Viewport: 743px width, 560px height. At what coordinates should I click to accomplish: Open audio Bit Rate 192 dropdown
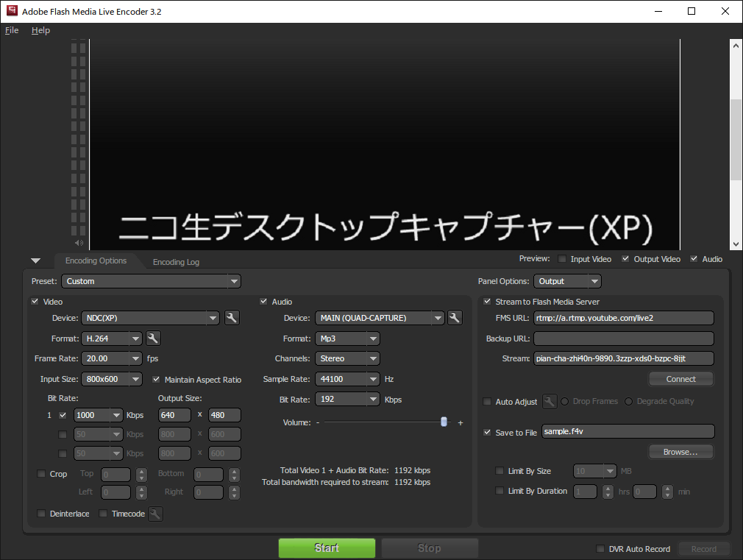[347, 400]
